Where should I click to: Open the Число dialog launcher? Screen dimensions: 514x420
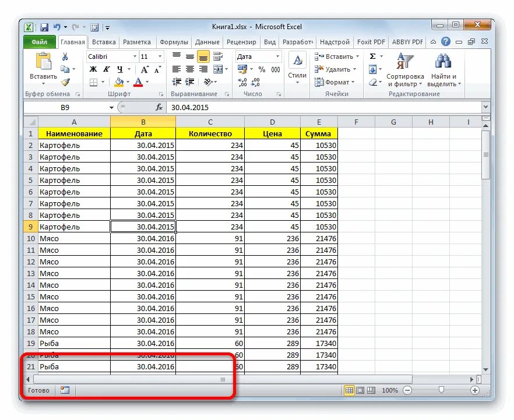tap(279, 94)
